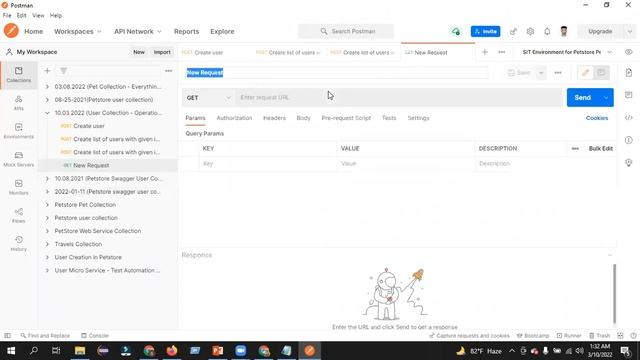Collapse 10.03.2022 User Collection folder

[47, 113]
